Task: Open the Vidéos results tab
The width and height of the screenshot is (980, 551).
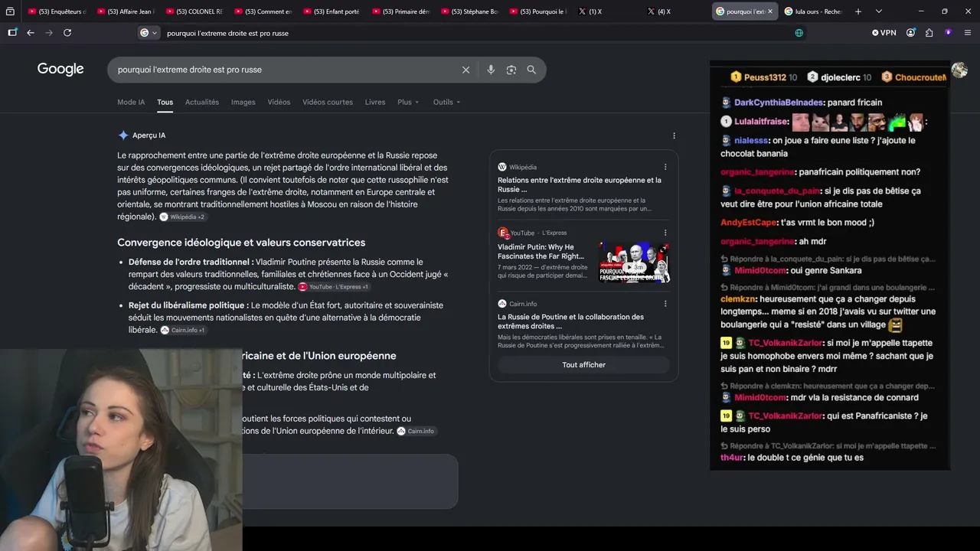Action: click(279, 102)
